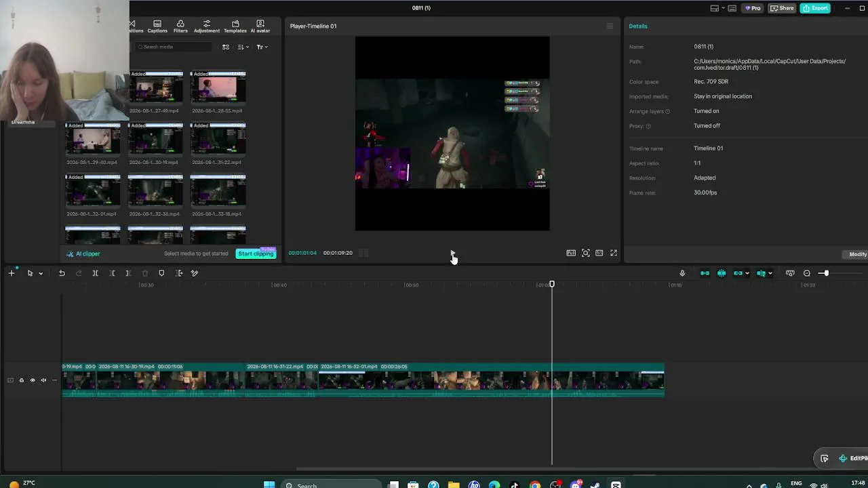
Task: Open the track more options icon
Action: [x=54, y=380]
